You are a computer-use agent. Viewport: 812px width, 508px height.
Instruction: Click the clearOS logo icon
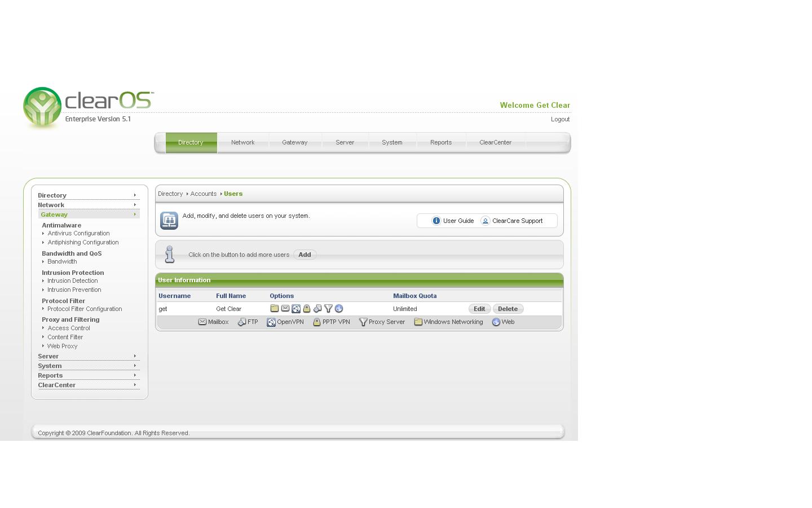(x=42, y=107)
